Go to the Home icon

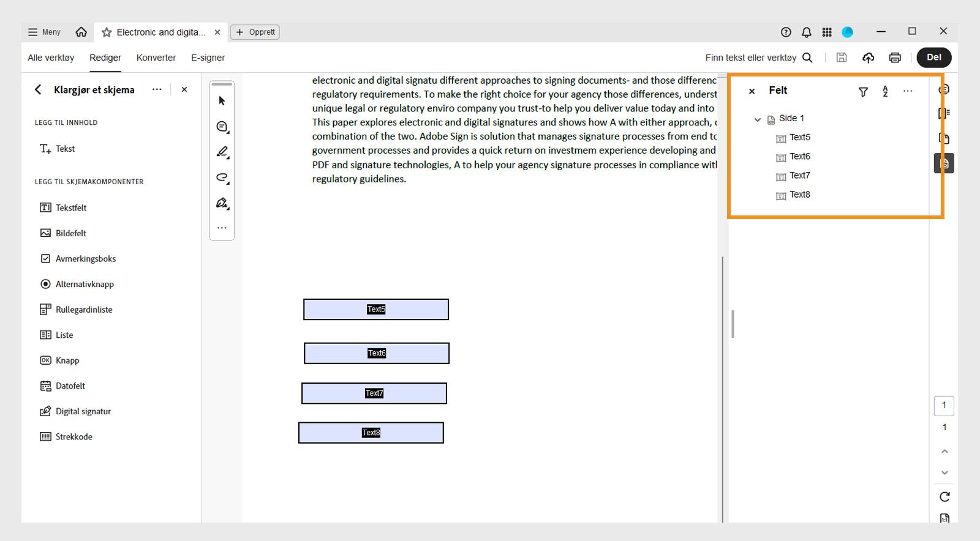coord(81,32)
